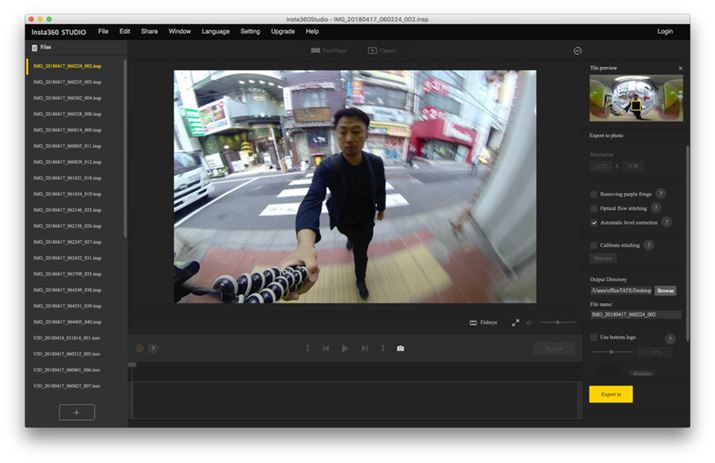Open help for Automatic level correction

pos(666,222)
